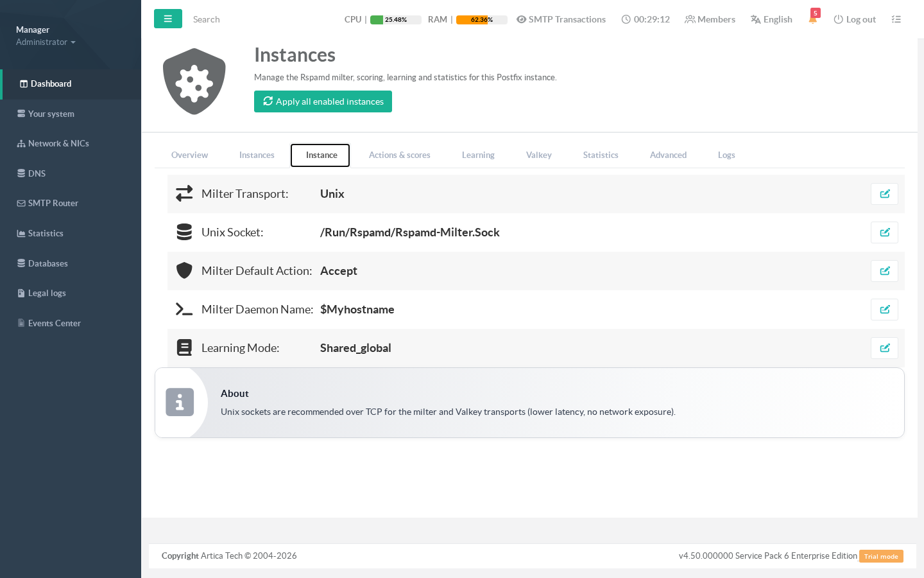
Task: Click the session clock 00:29:12
Action: coord(646,19)
